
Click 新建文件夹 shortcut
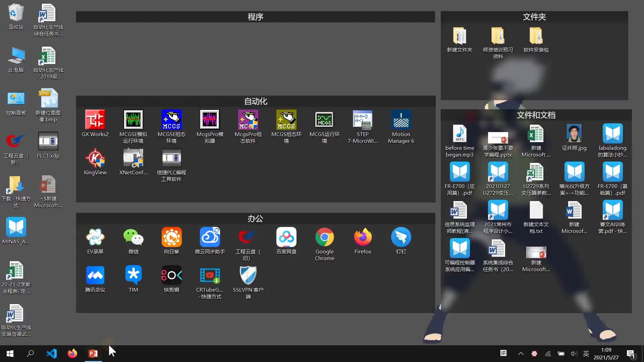(460, 39)
